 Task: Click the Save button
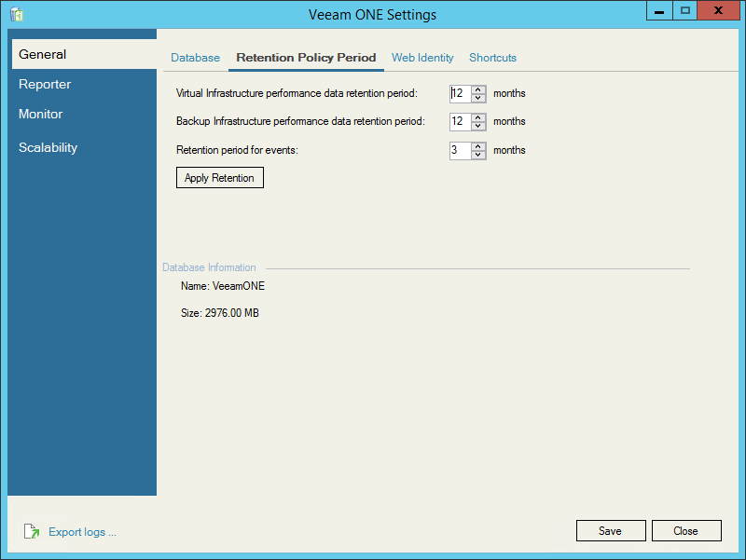click(x=611, y=530)
